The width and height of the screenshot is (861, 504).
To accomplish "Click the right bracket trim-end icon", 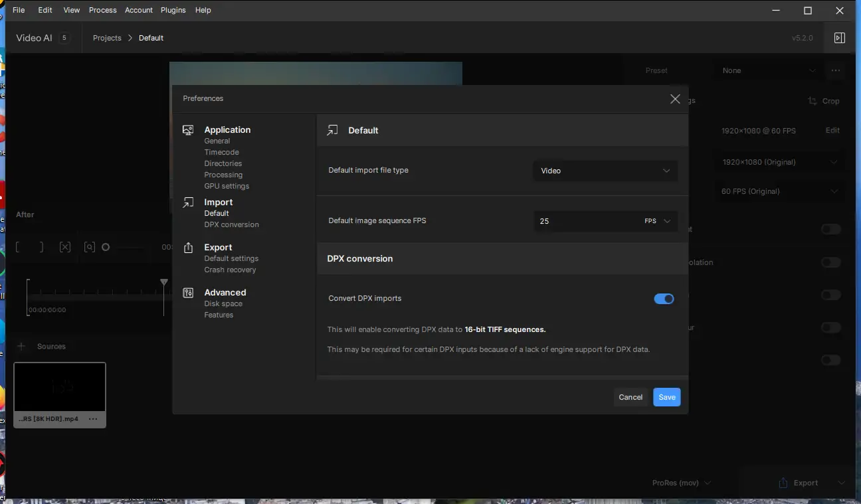I will coord(41,247).
